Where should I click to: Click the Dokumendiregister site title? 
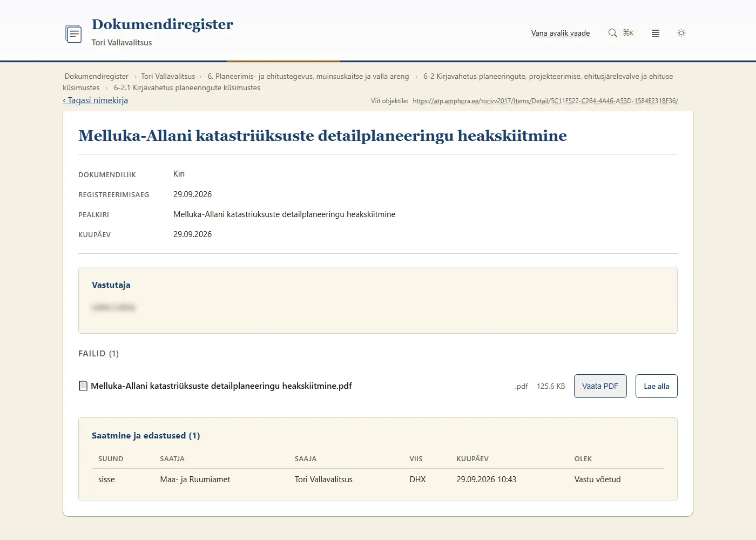[x=163, y=24]
